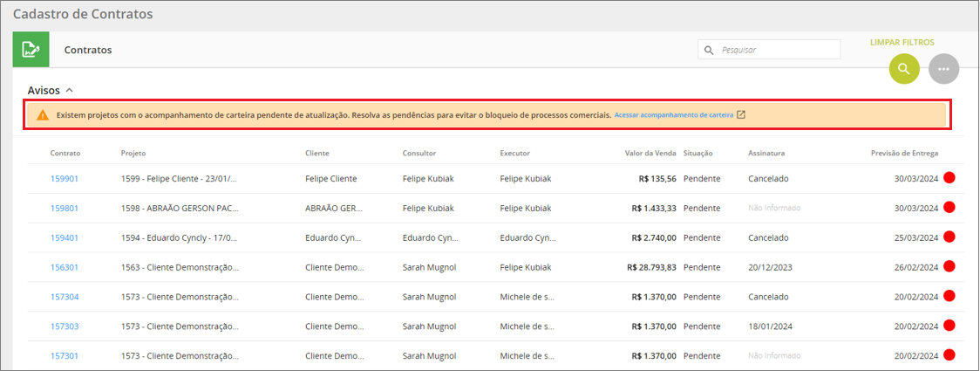Screen dimensions: 980x371
Task: Click the Previsão de Entrega column header
Action: tap(904, 154)
